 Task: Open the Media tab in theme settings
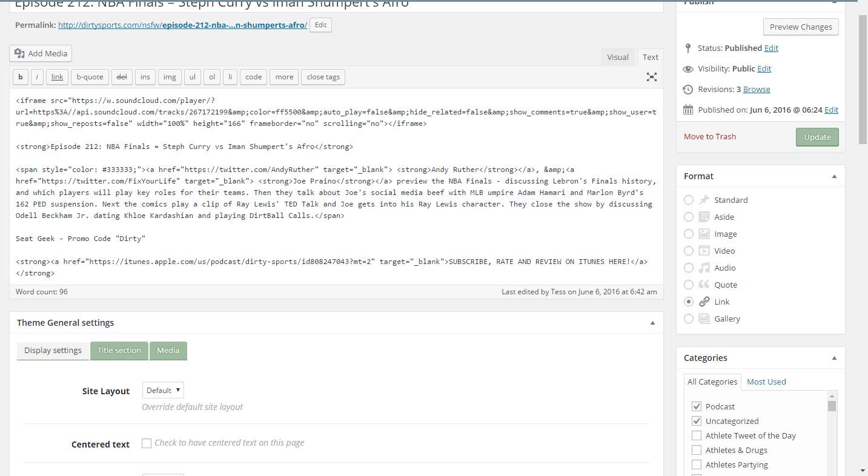(x=168, y=351)
